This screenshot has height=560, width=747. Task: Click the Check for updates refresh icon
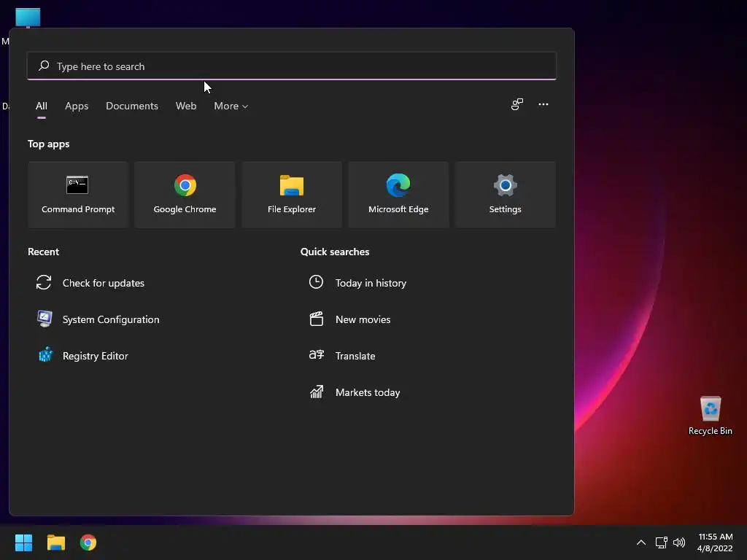pyautogui.click(x=44, y=282)
